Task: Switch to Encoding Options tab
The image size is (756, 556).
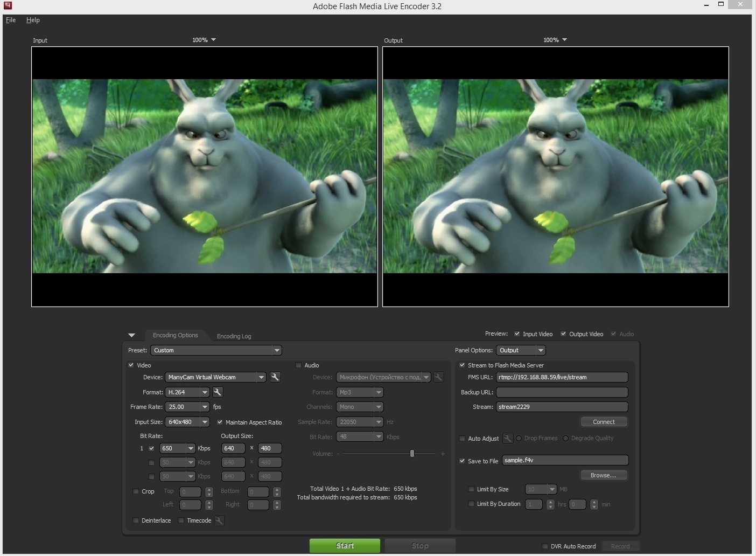Action: click(175, 335)
